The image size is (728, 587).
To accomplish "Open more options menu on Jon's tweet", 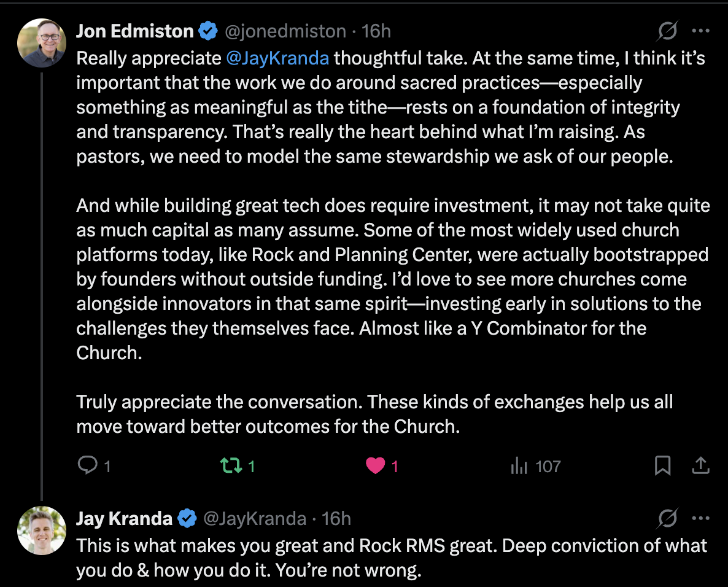I will (700, 31).
